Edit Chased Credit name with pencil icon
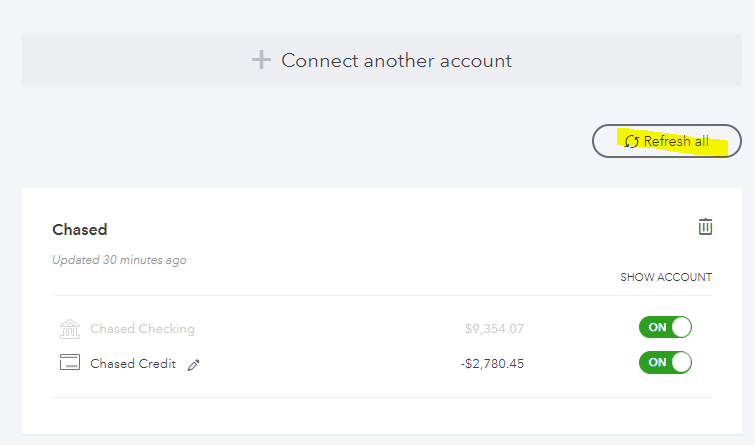 (x=194, y=365)
